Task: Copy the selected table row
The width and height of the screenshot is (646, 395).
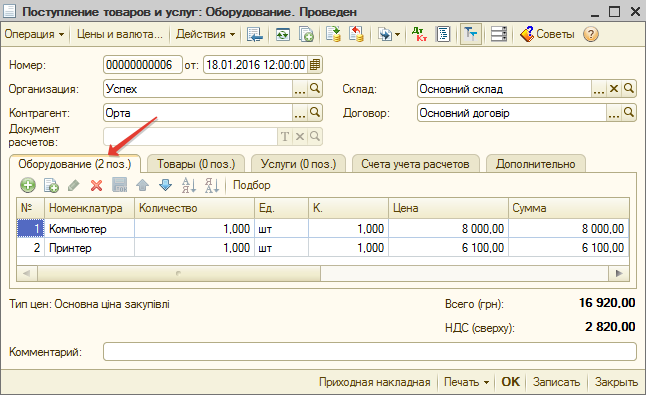Action: pos(51,185)
